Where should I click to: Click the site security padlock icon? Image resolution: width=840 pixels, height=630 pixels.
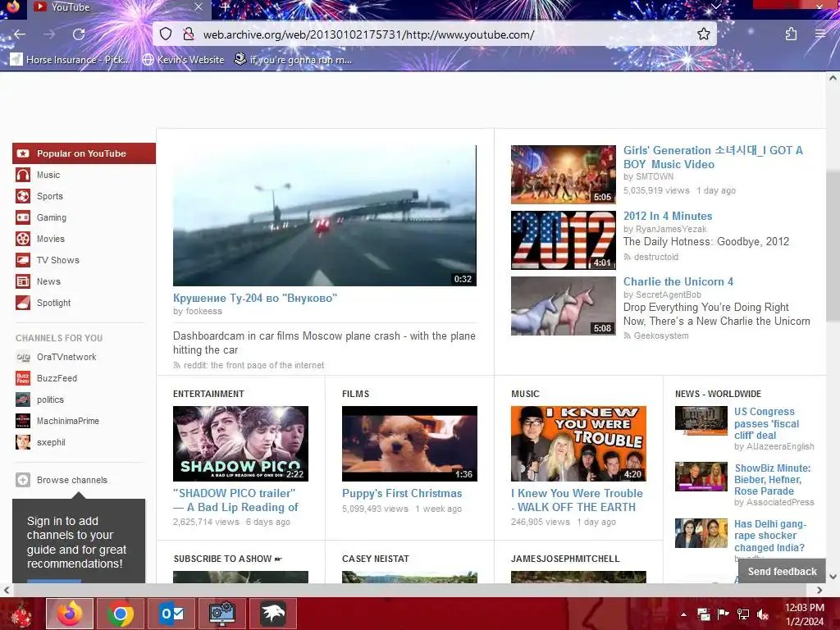click(188, 34)
